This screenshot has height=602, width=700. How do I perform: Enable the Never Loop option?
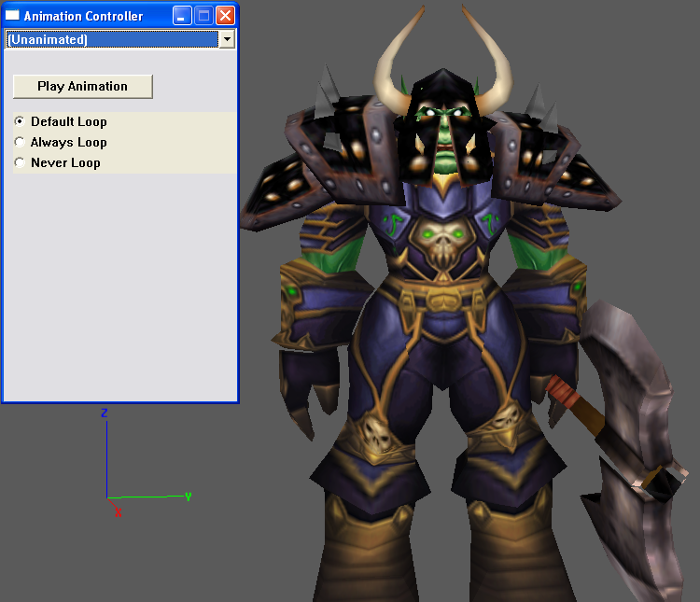pos(20,162)
